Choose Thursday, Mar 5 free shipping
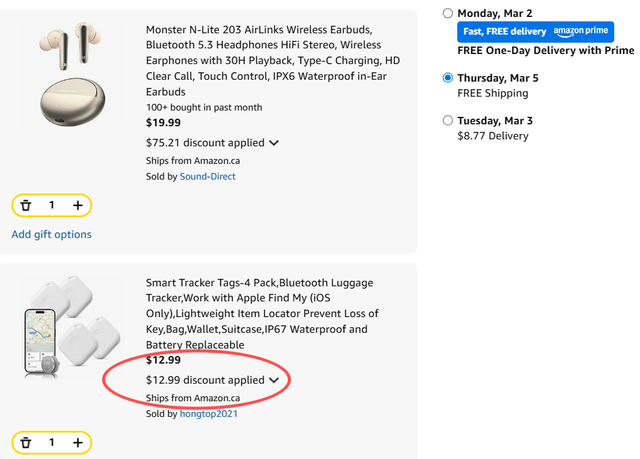Viewport: 640px width, 459px height. coord(448,78)
